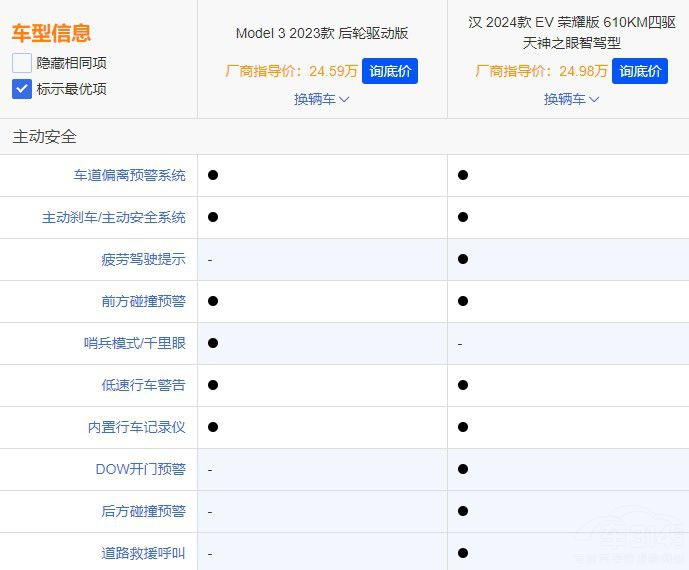Click the 道路救援呼叫 row label
The image size is (689, 570).
tap(143, 553)
